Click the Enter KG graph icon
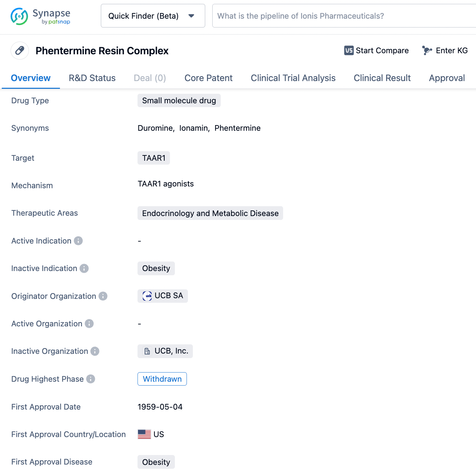 point(427,51)
